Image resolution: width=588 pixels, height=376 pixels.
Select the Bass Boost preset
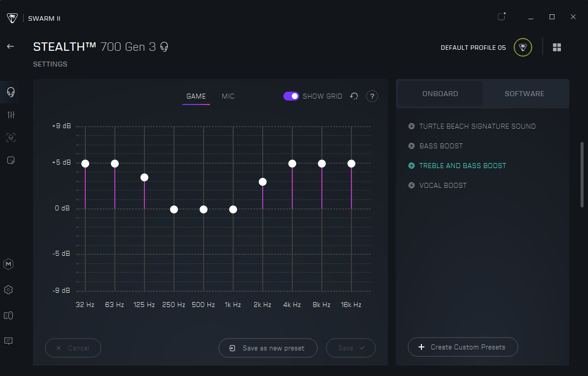[x=441, y=146]
